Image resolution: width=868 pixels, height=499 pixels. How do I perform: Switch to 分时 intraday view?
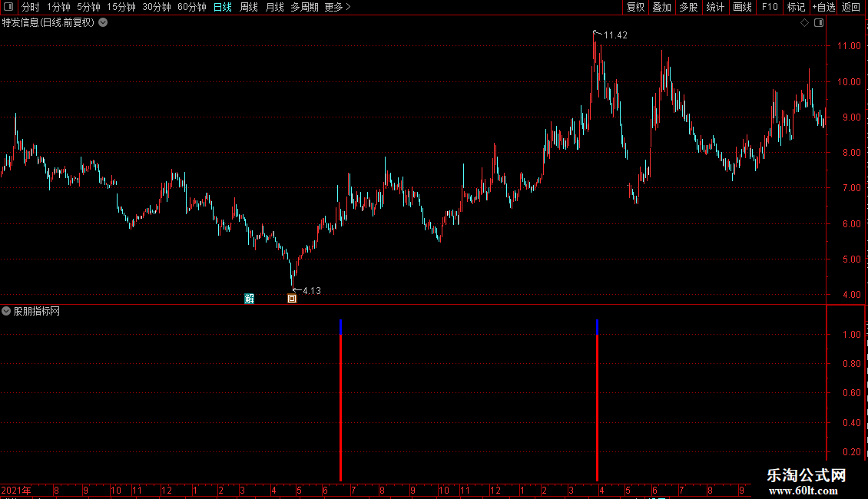(x=31, y=7)
